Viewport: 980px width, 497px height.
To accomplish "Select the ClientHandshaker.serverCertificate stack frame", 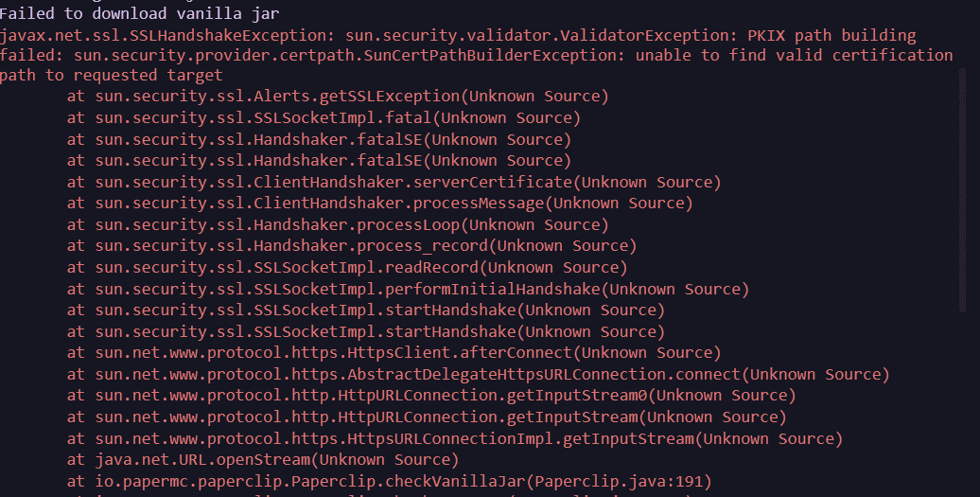I will coord(394,182).
